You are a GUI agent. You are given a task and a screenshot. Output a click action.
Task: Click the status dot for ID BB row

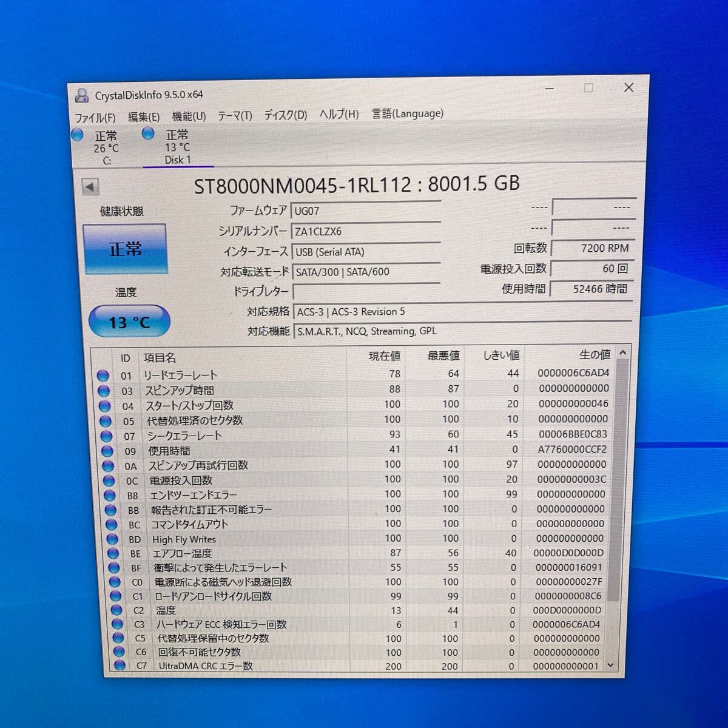(x=110, y=510)
